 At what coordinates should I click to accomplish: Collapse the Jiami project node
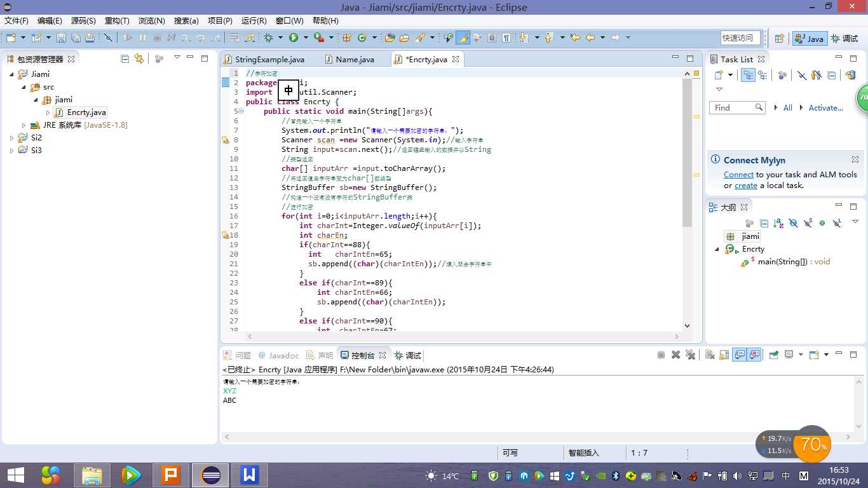click(x=11, y=74)
